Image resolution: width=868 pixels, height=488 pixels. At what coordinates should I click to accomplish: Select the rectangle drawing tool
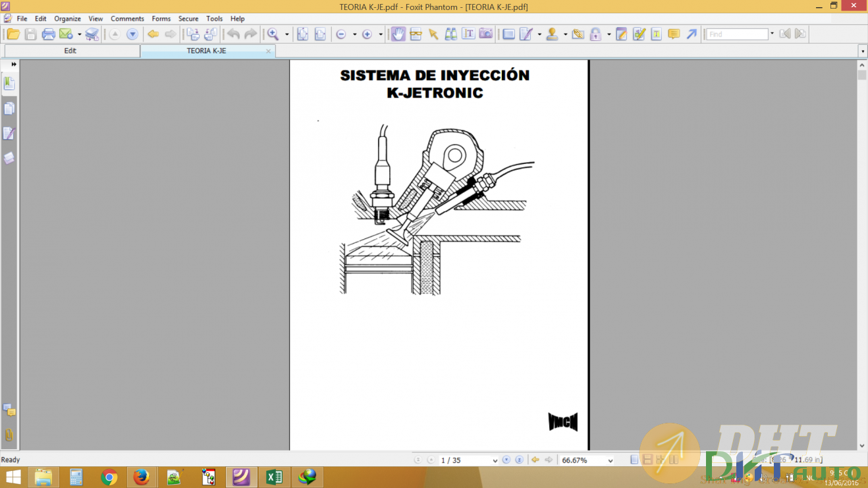pos(508,34)
